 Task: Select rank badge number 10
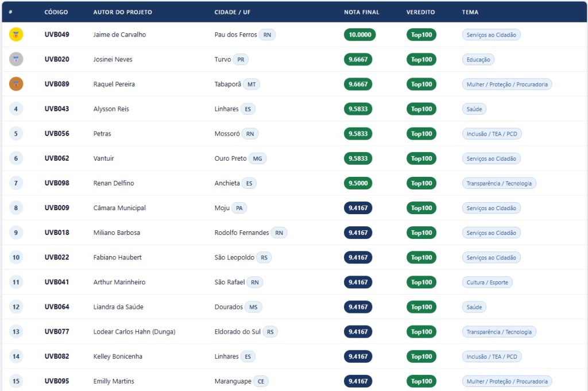pyautogui.click(x=16, y=257)
